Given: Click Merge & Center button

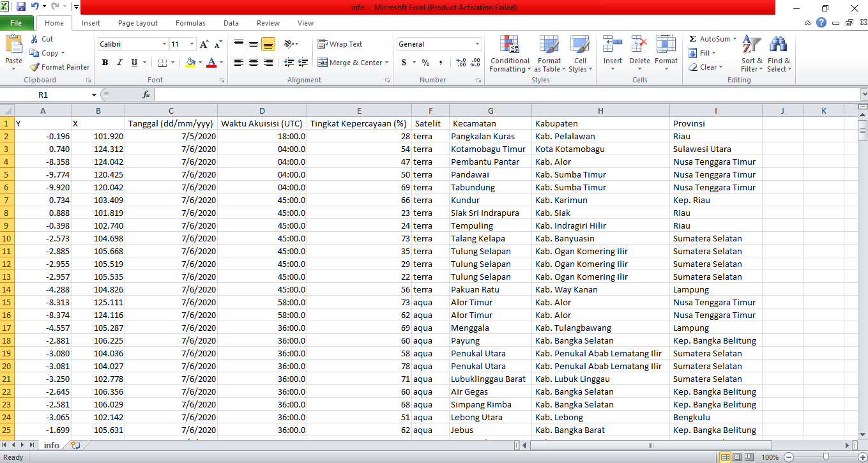Looking at the screenshot, I should click(x=350, y=63).
